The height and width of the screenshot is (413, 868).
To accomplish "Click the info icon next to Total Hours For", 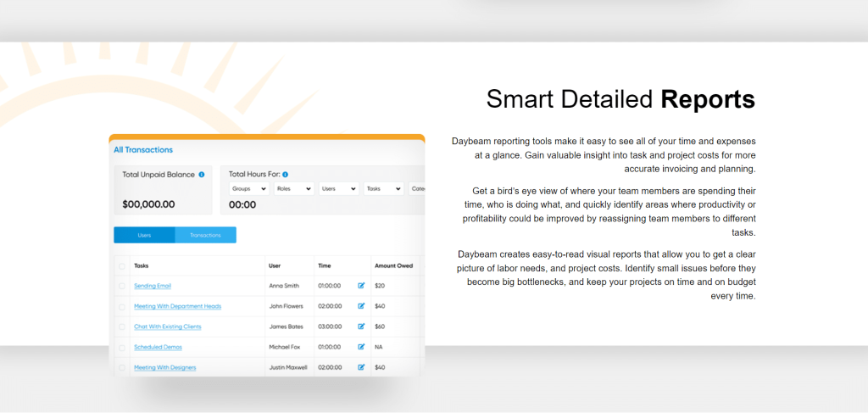I will (285, 175).
